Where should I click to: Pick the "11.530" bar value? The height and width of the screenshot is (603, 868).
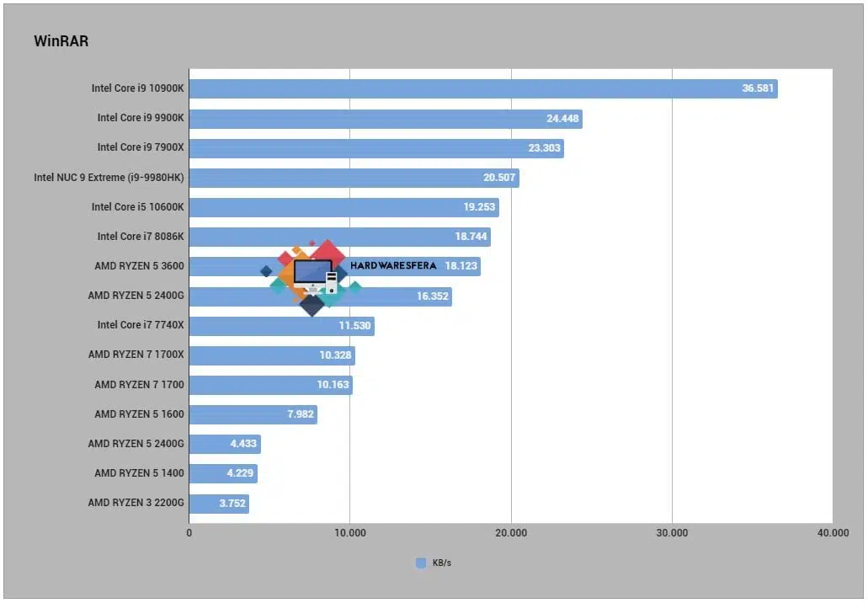(x=354, y=326)
